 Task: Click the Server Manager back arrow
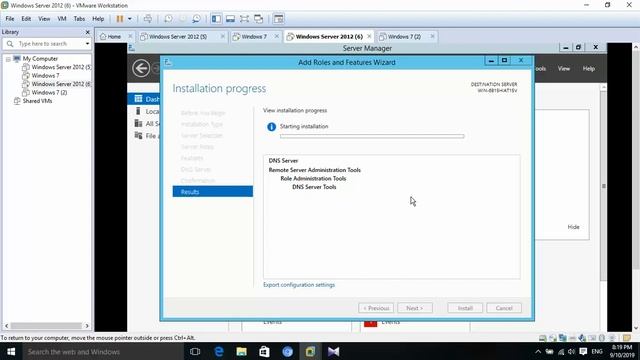tap(141, 68)
